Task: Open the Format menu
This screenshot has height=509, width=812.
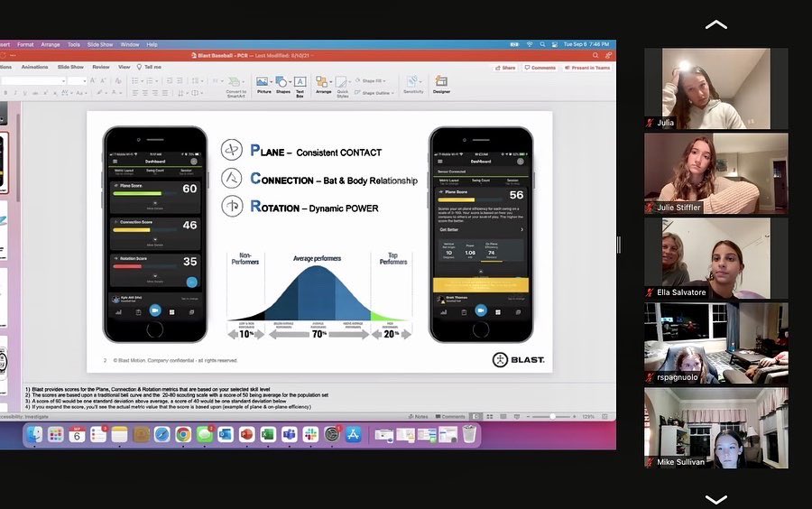Action: [x=25, y=44]
